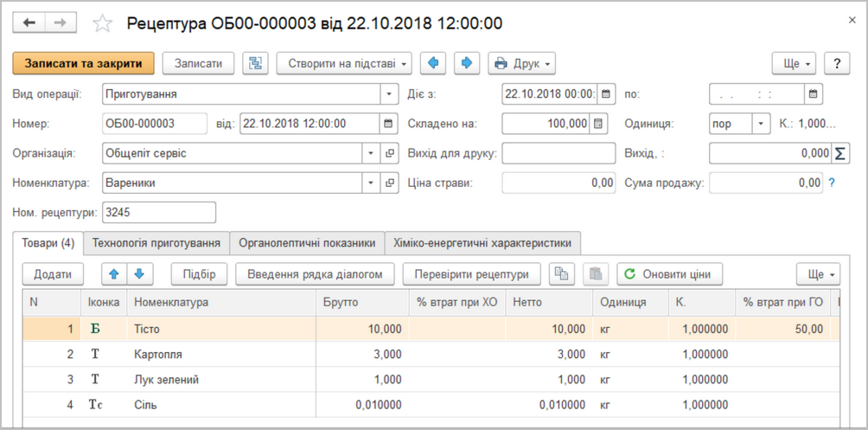Click the blue right arrow toolbar button

click(x=465, y=63)
